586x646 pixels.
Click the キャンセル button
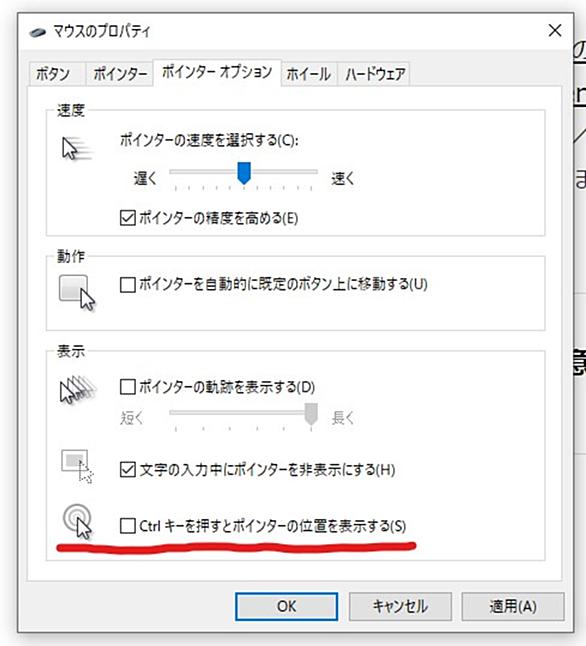pos(400,606)
